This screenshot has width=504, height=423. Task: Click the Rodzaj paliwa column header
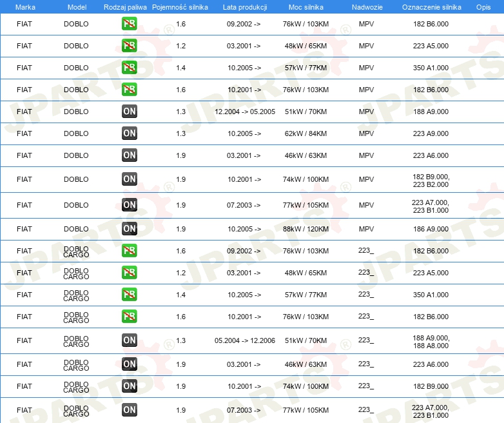[125, 7]
